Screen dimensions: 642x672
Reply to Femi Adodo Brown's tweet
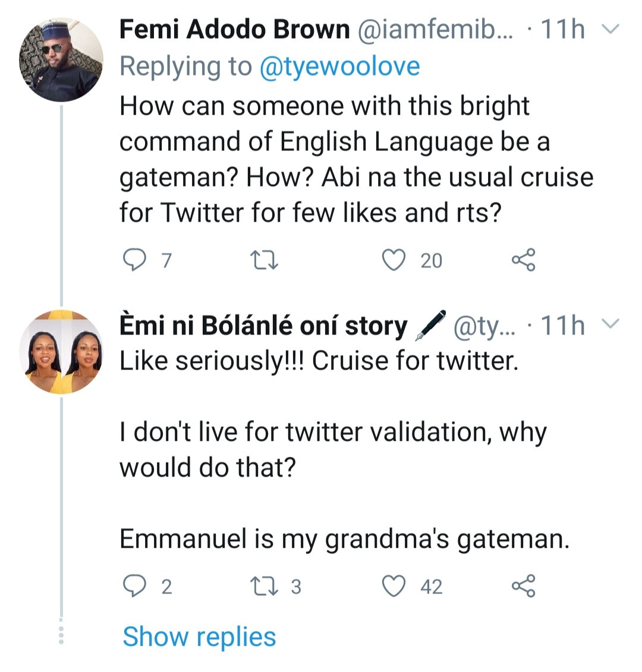click(x=134, y=260)
